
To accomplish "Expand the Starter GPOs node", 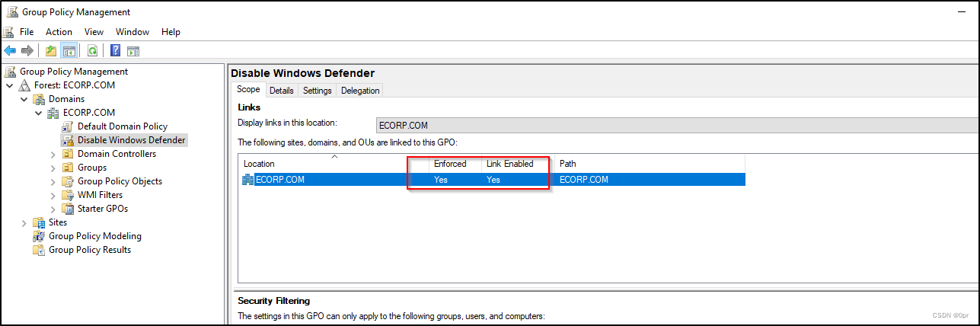I will pos(53,209).
